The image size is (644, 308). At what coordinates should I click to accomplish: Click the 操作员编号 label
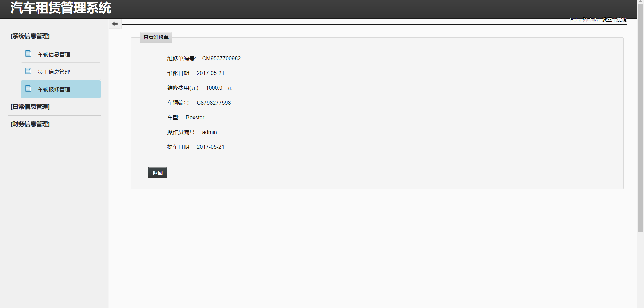point(181,132)
